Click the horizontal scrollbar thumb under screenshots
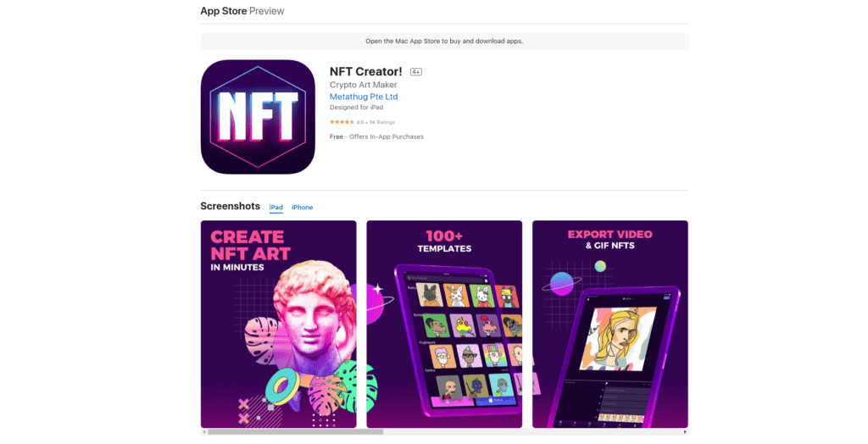The width and height of the screenshot is (868, 444). [x=296, y=432]
